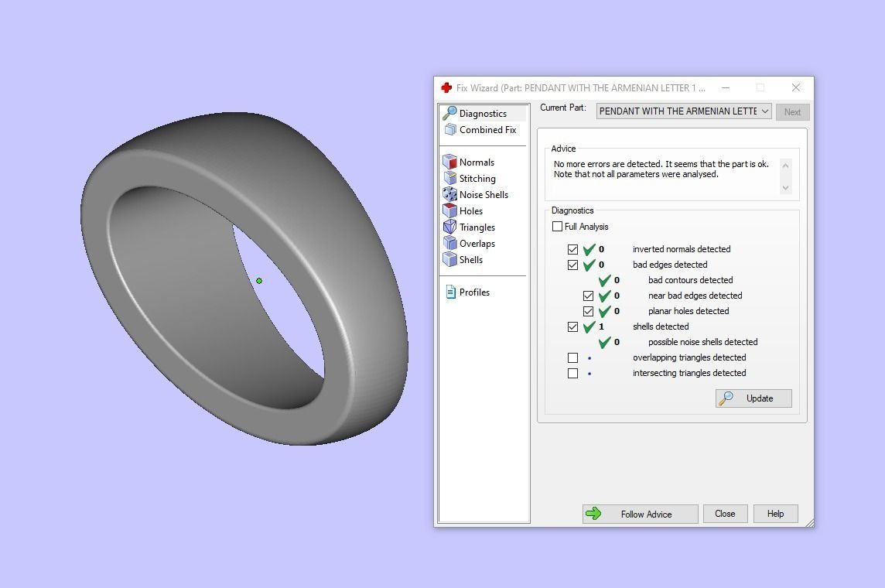
Task: Click 'bad contours detected' label
Action: click(x=690, y=280)
